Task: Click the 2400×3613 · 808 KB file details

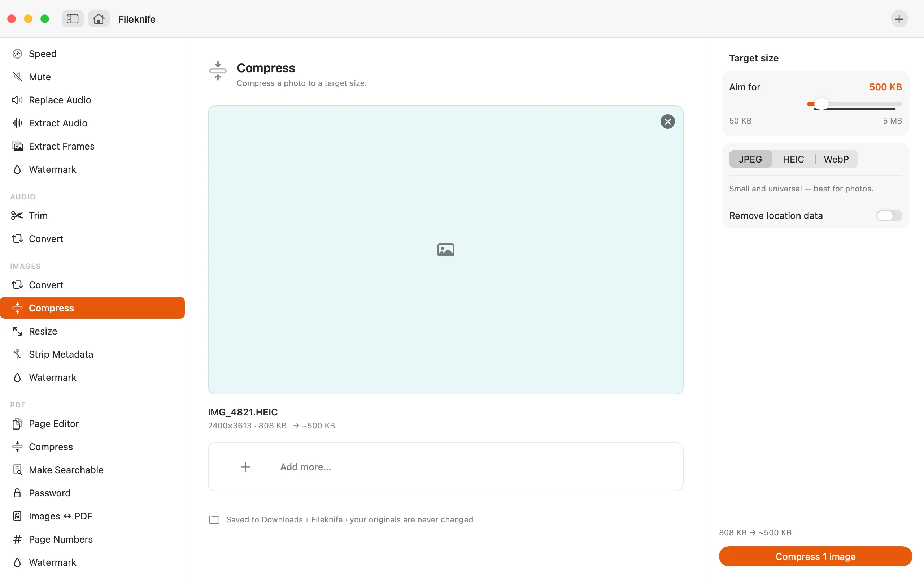Action: 247,426
